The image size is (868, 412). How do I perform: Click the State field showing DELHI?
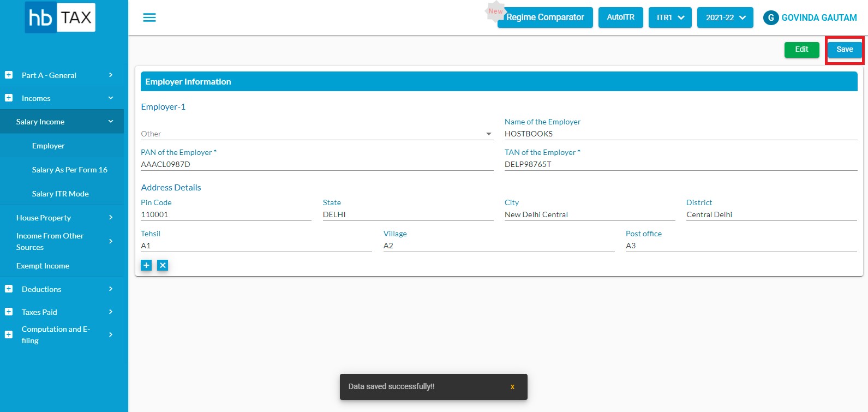coord(408,214)
